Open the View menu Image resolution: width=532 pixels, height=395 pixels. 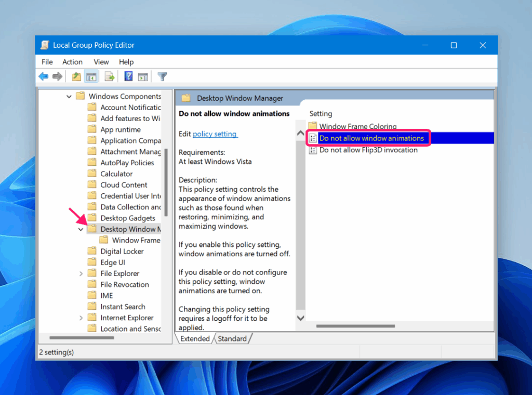click(x=101, y=62)
